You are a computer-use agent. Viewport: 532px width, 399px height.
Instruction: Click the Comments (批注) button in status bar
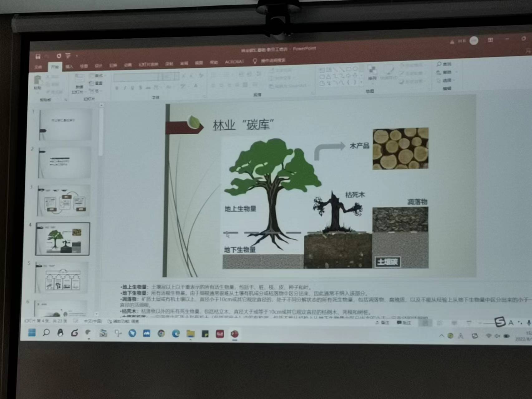[x=404, y=323]
